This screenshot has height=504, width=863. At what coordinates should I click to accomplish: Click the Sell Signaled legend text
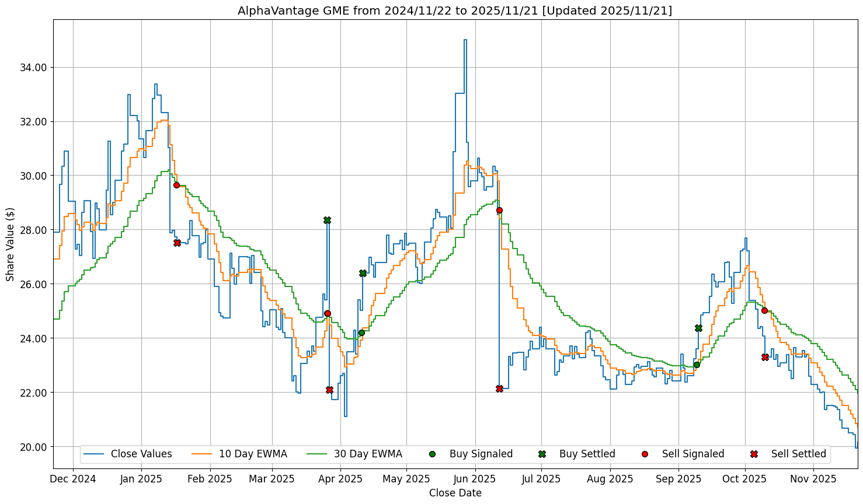(693, 454)
